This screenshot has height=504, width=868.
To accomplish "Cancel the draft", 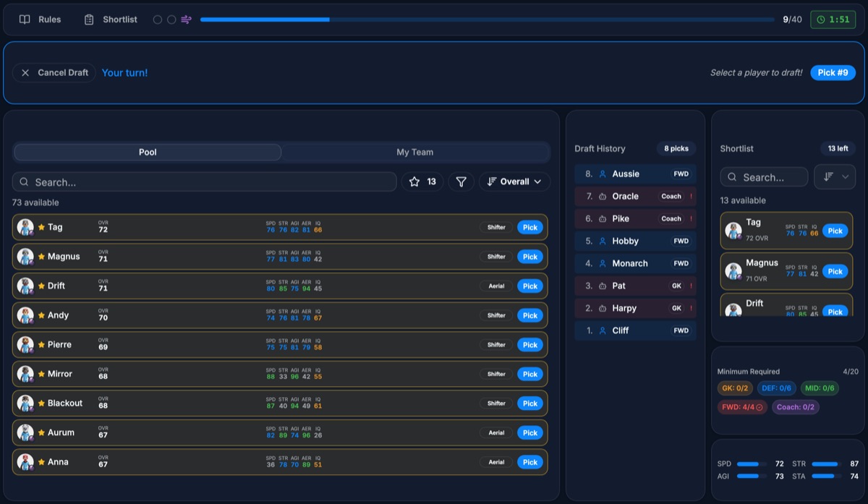I will tap(54, 73).
